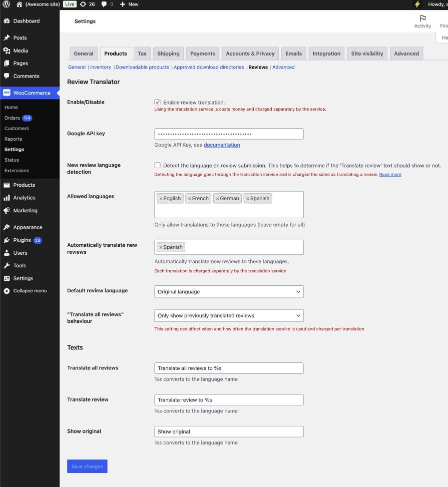This screenshot has height=487, width=448.
Task: Click the Media icon in sidebar
Action: point(7,51)
